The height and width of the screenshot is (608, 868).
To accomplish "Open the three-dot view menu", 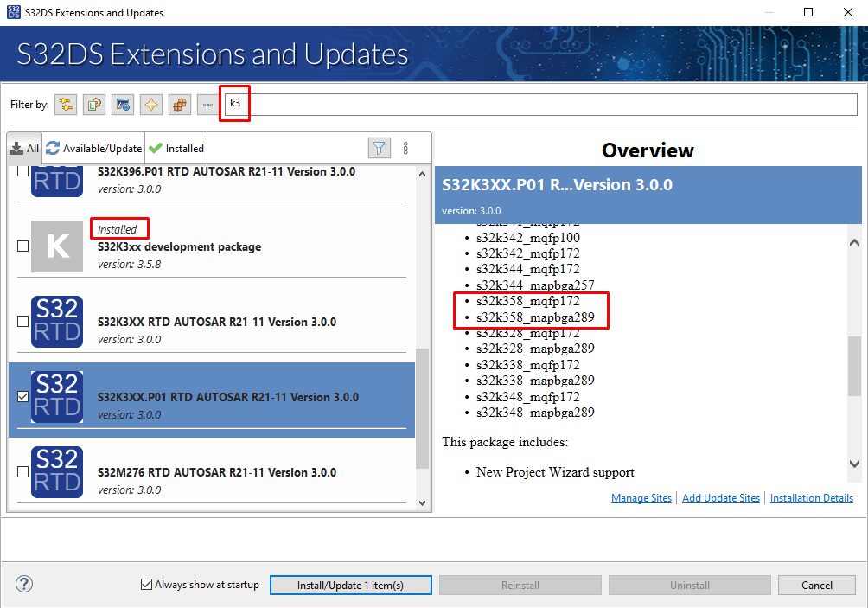I will point(405,148).
